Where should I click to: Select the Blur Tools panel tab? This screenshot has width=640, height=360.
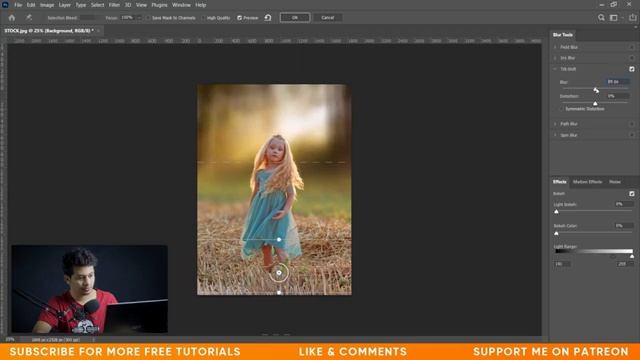562,35
